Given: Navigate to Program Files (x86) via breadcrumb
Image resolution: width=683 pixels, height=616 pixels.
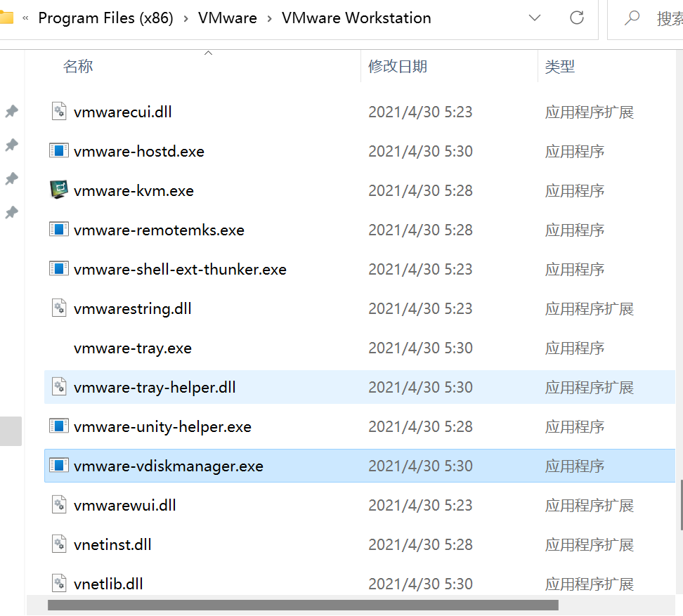Looking at the screenshot, I should pyautogui.click(x=105, y=18).
